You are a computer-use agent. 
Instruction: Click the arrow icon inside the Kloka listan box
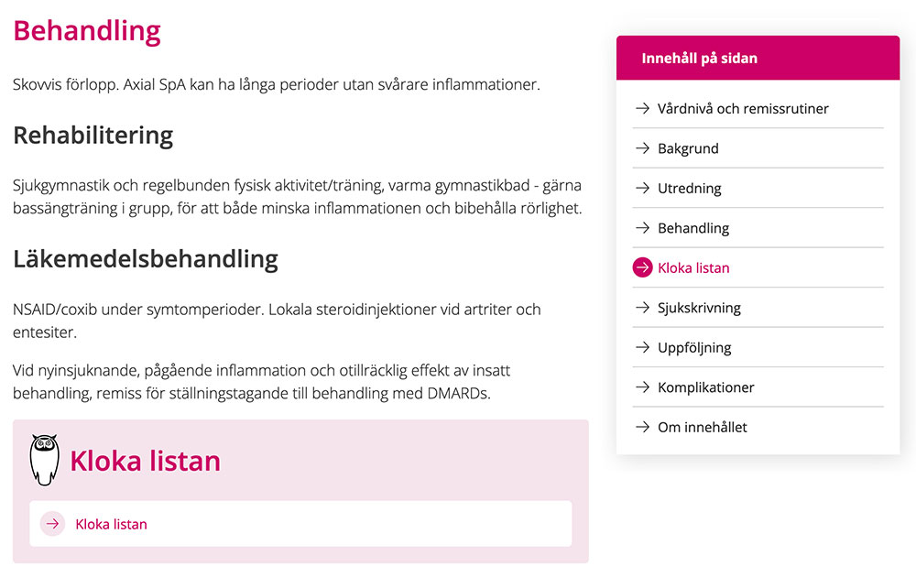click(x=52, y=523)
